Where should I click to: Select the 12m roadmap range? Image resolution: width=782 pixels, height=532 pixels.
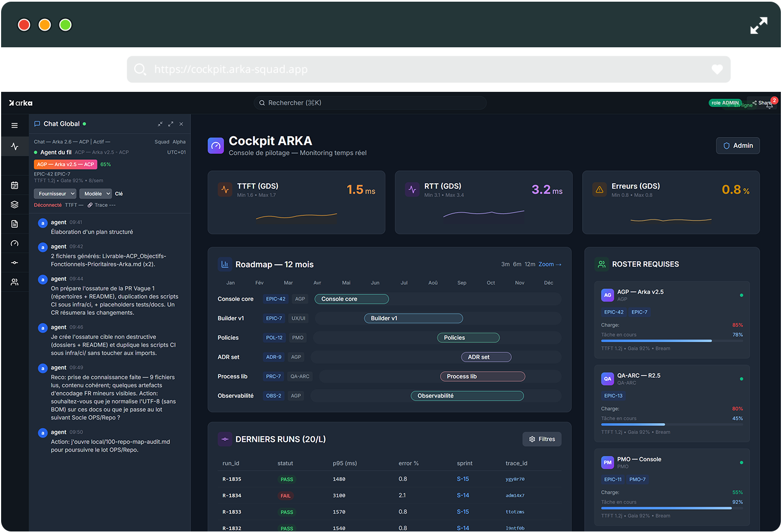click(x=530, y=264)
